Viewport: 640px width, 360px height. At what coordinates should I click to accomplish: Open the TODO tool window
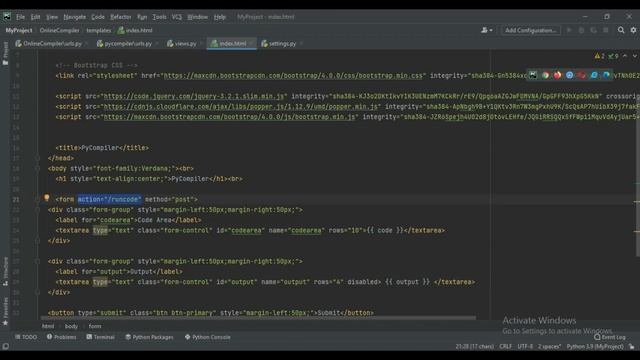(26, 337)
